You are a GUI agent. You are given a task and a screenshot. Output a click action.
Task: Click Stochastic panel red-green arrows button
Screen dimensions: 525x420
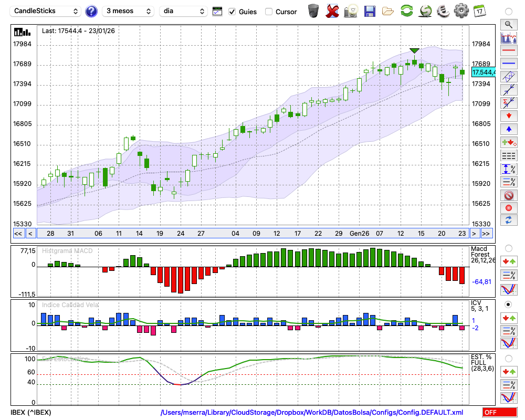click(509, 372)
